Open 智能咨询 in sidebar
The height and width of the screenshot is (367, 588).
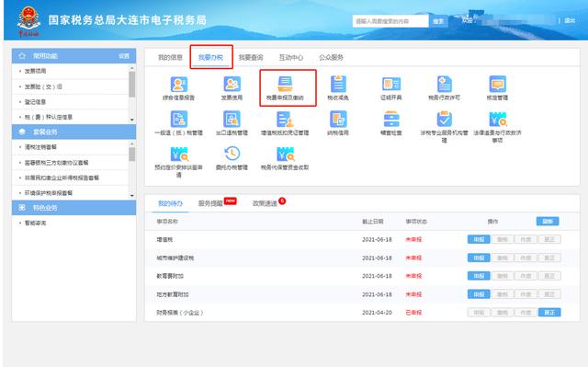pos(35,223)
